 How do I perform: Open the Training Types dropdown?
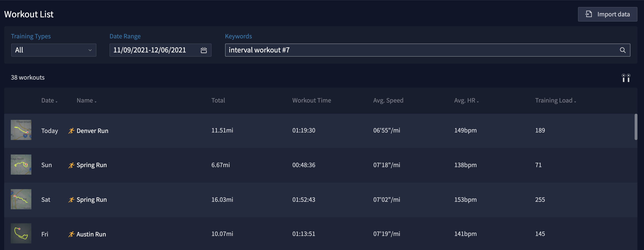point(54,50)
